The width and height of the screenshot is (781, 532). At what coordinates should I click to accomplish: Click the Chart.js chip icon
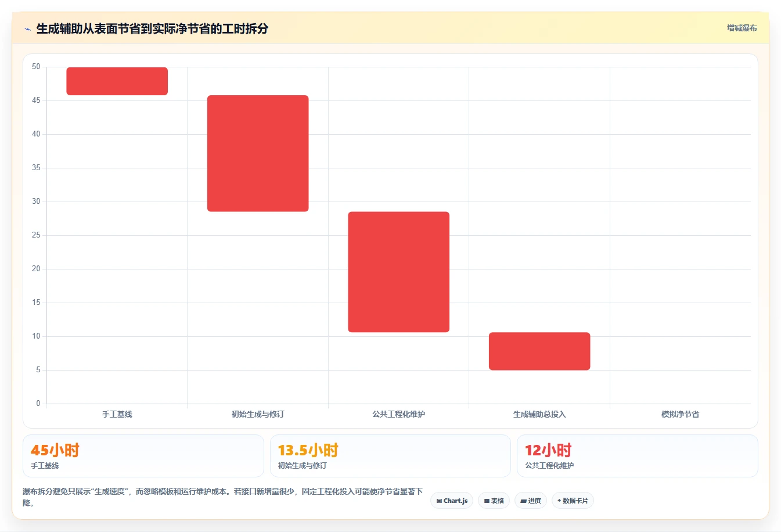point(439,501)
